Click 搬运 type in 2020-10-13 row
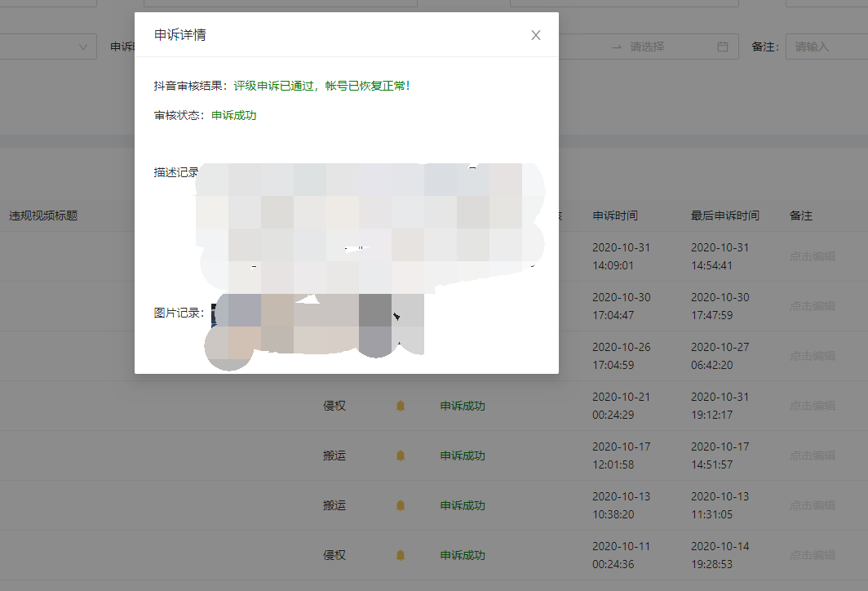 334,506
